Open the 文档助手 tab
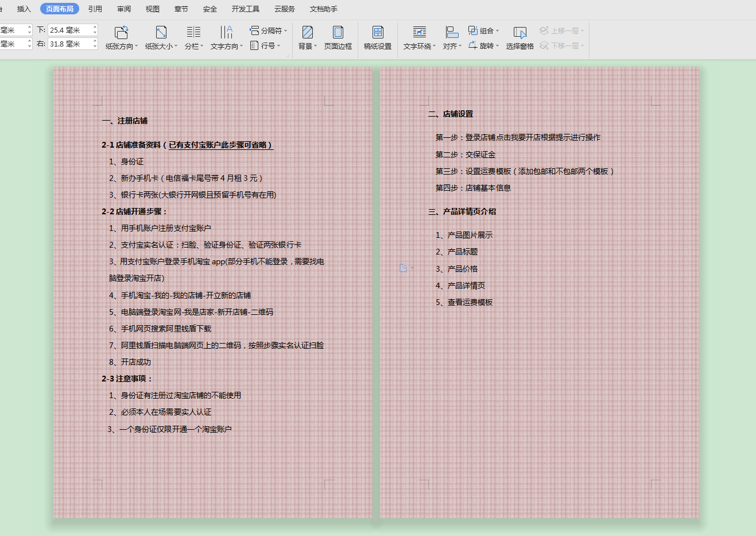The image size is (756, 536). [324, 9]
